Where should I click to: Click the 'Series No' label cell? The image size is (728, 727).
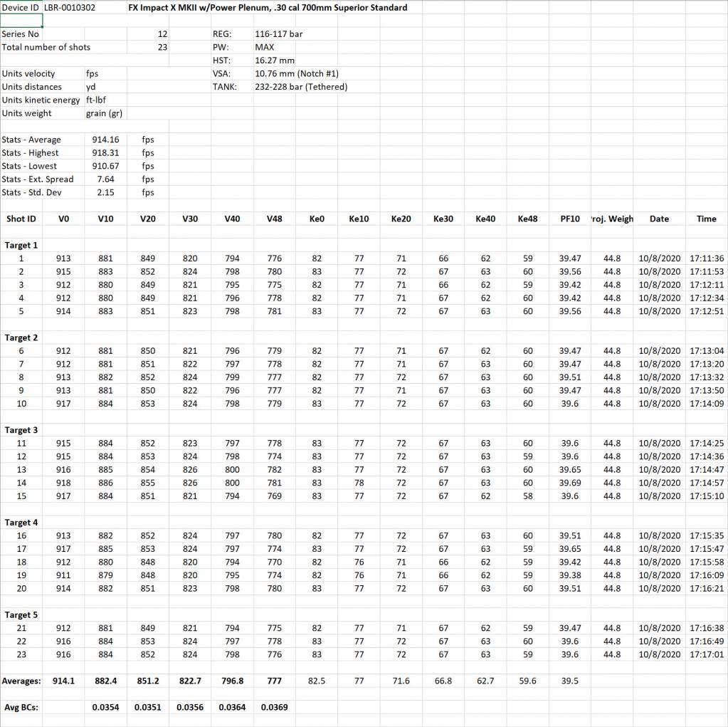coord(21,34)
